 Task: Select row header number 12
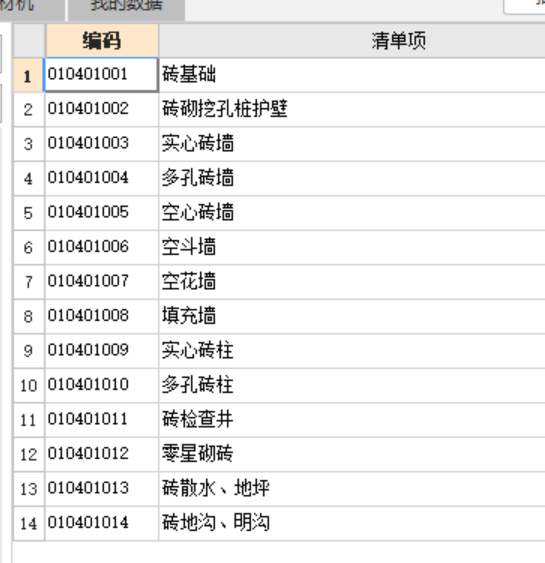pyautogui.click(x=29, y=454)
